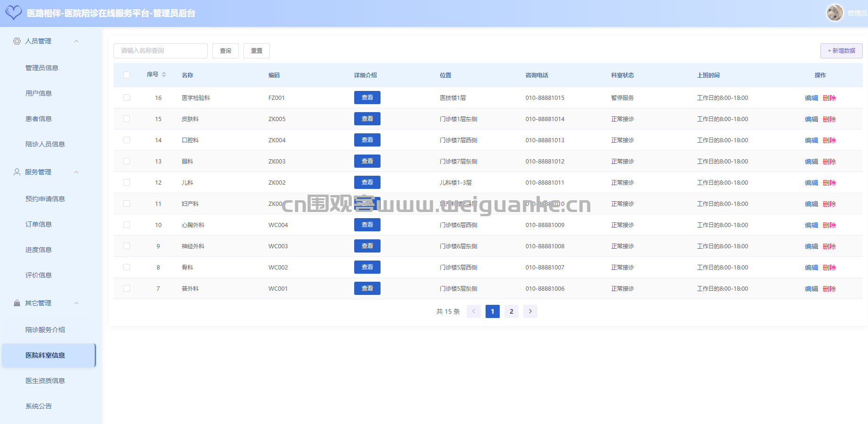Check the row checkbox for 医学检验科
The image size is (868, 424).
pos(127,98)
